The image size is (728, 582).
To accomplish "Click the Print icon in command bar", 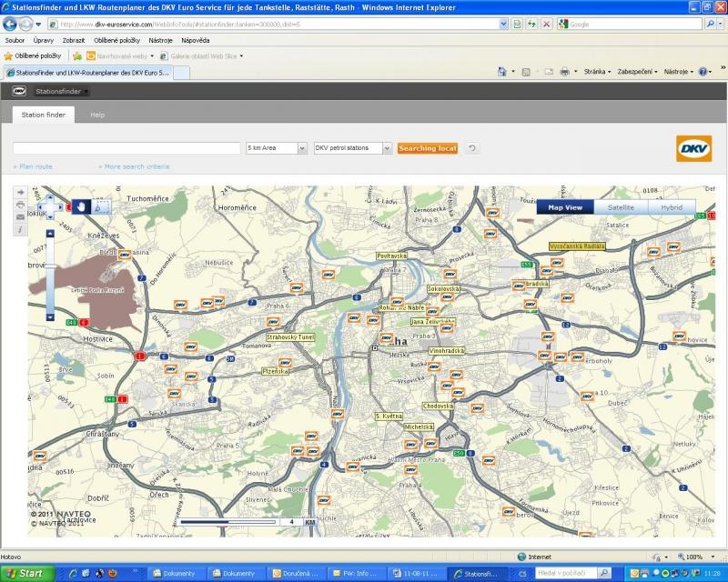I will 564,72.
